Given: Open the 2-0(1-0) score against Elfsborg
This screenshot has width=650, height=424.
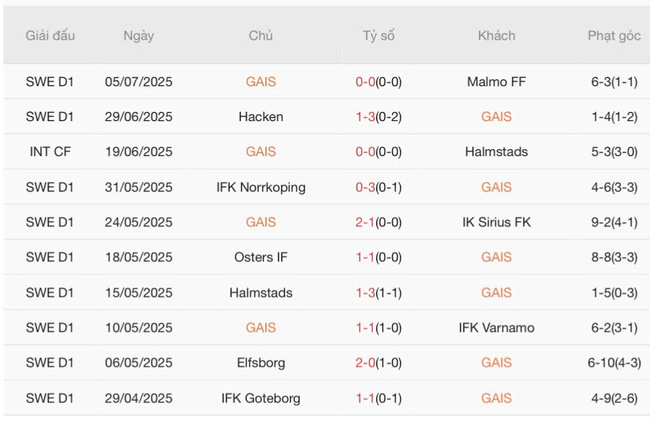Looking at the screenshot, I should [x=379, y=362].
